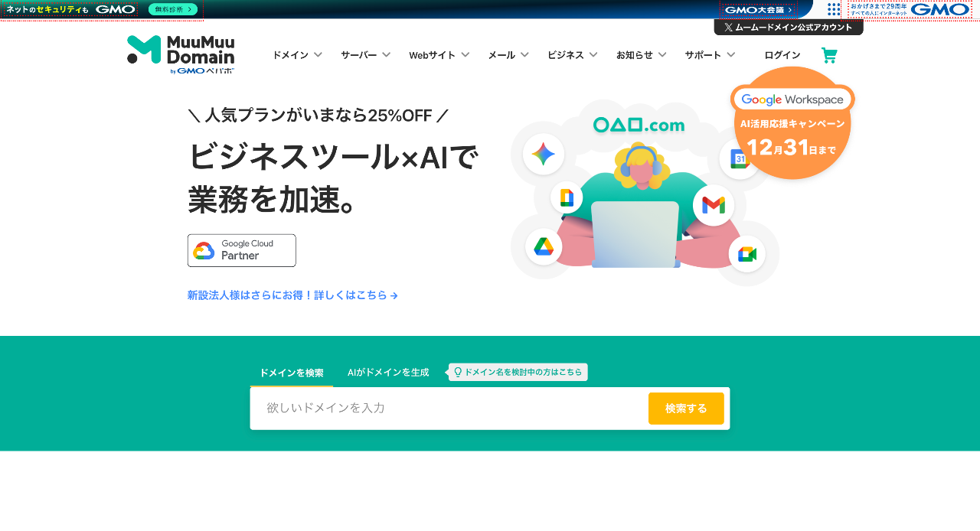This screenshot has height=531, width=980.
Task: Open the shopping cart icon
Action: point(828,54)
